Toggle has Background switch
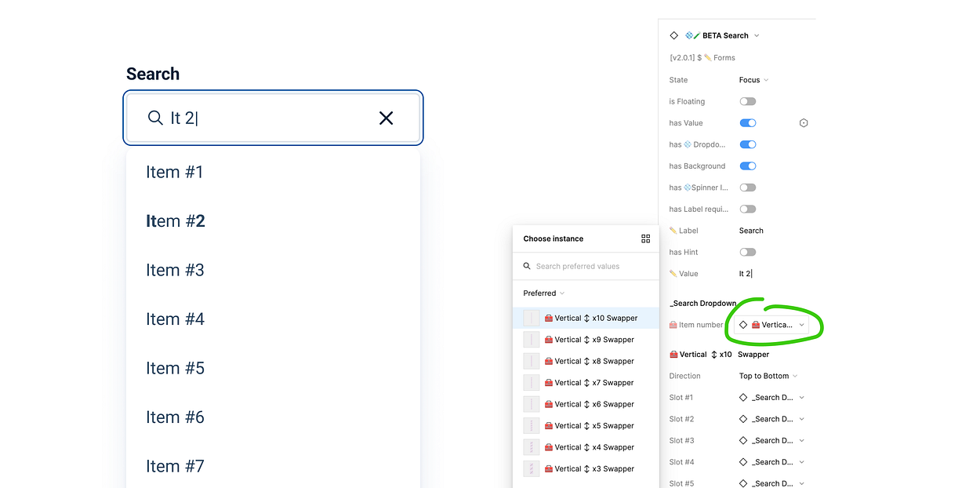The image size is (980, 488). 748,166
